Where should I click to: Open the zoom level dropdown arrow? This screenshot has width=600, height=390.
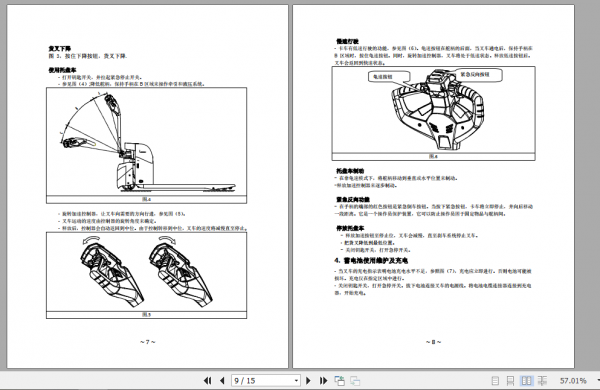click(x=598, y=380)
